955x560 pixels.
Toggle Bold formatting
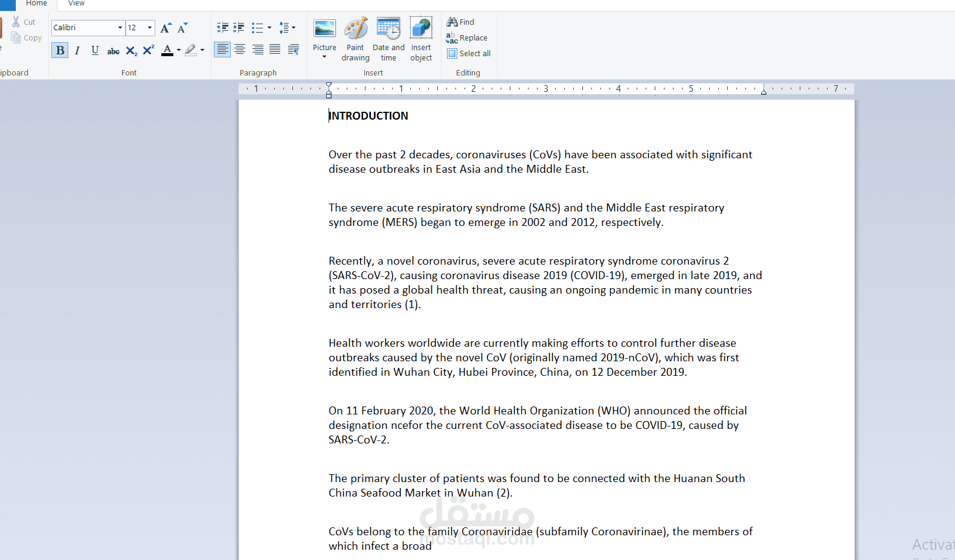point(60,50)
